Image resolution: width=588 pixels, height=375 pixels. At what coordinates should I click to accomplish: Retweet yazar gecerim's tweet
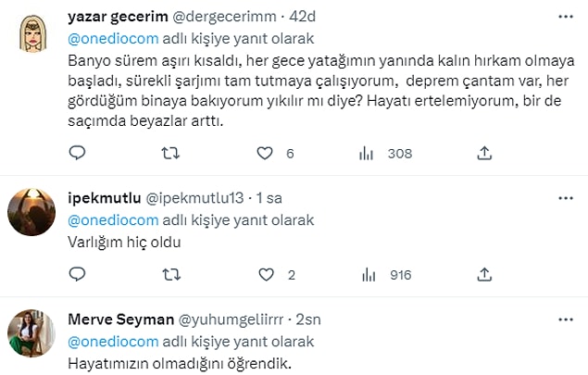point(170,154)
